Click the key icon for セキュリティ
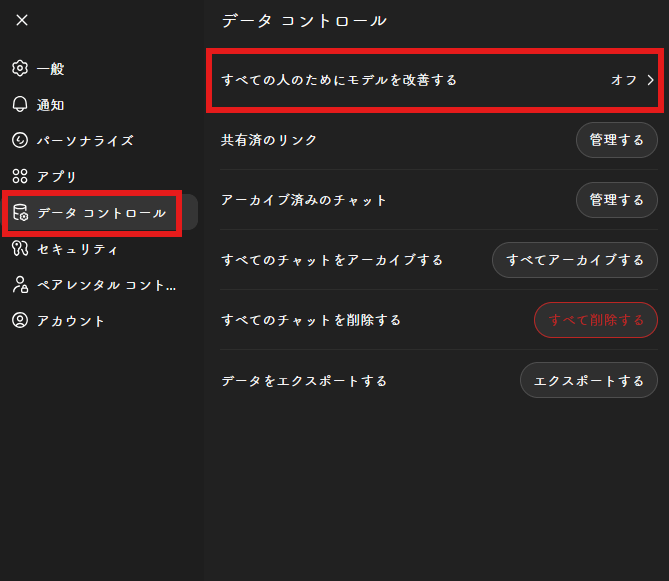Screen dimensions: 669x581 point(19,249)
